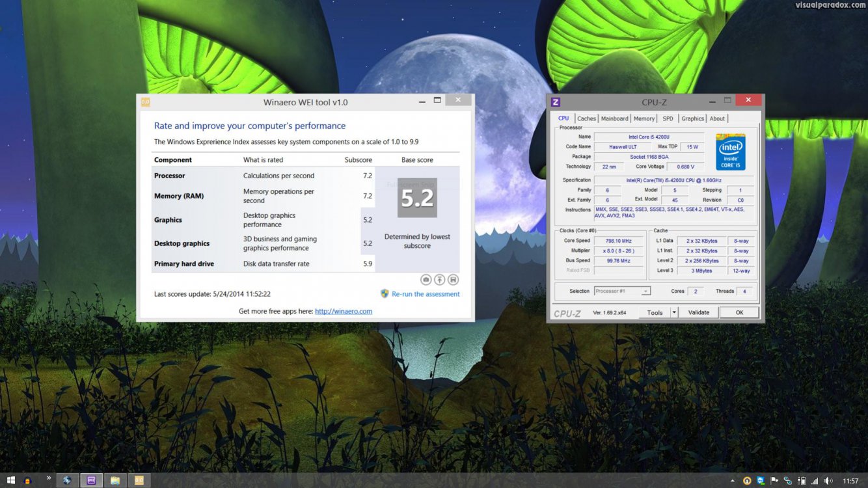The width and height of the screenshot is (868, 488).
Task: Open the Processor #1 selection dropdown
Action: (622, 291)
